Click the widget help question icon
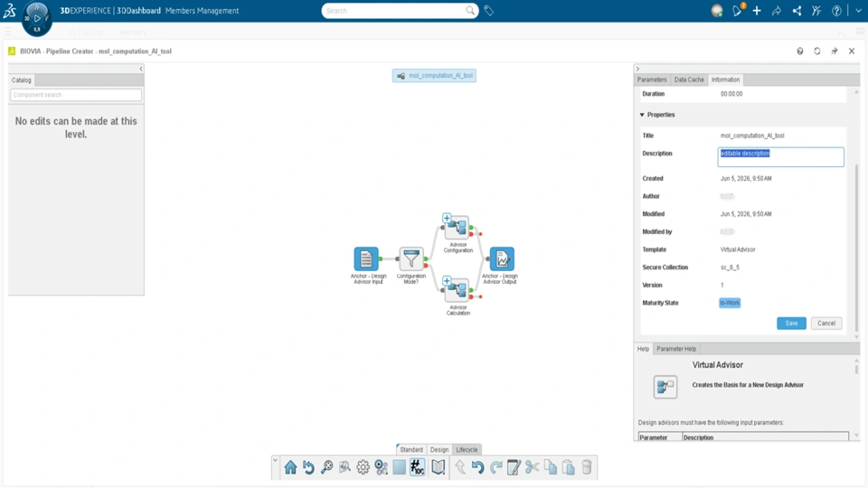868x488 pixels. pyautogui.click(x=800, y=51)
